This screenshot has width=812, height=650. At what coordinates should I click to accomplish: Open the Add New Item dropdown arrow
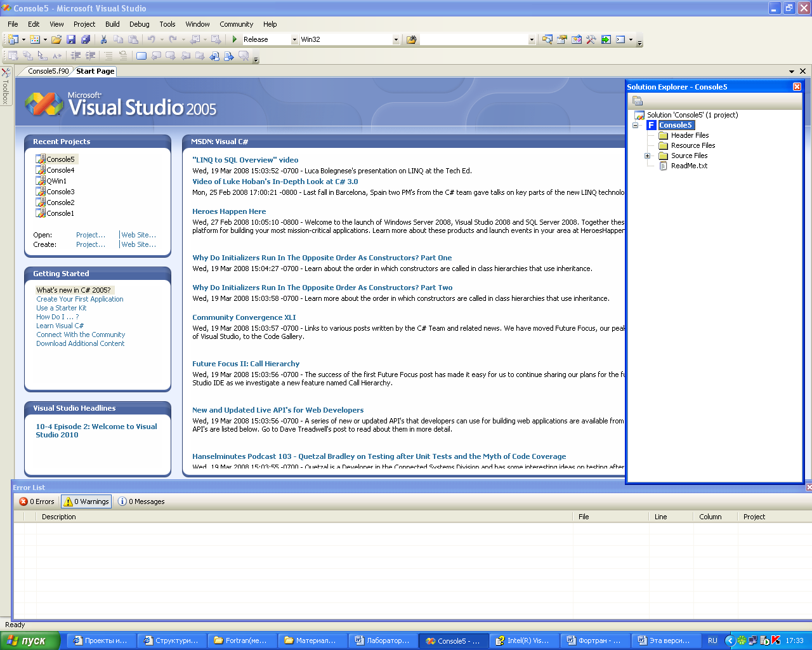45,39
